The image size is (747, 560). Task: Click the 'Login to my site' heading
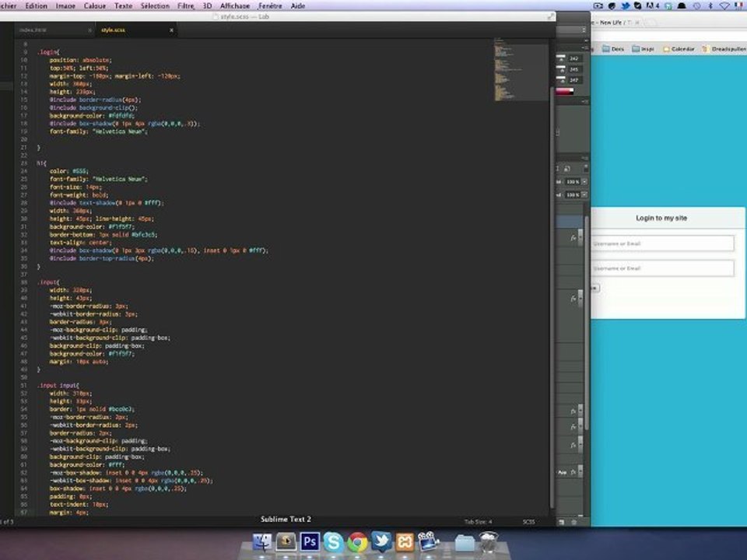tap(661, 218)
